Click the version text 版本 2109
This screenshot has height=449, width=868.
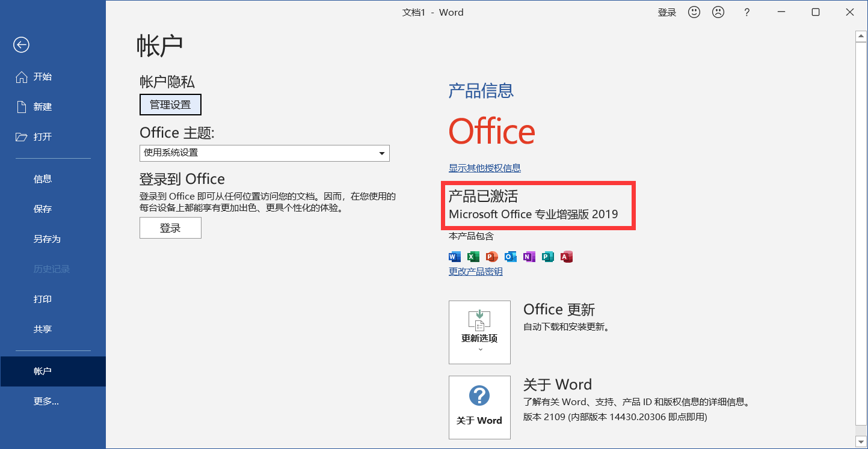[545, 417]
